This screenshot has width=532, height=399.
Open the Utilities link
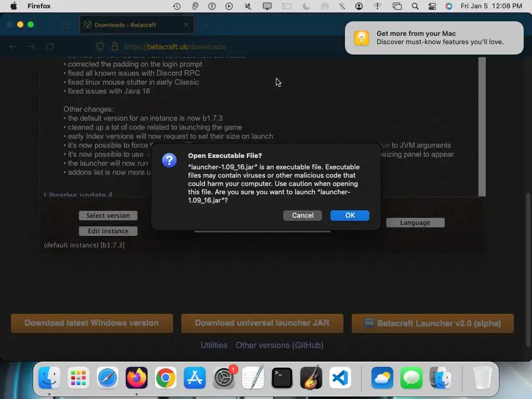(x=214, y=345)
